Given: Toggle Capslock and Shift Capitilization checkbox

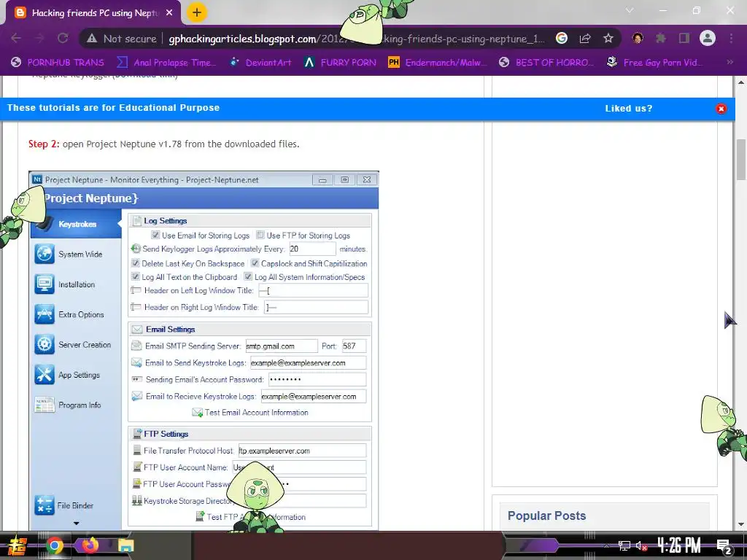Looking at the screenshot, I should [x=255, y=262].
